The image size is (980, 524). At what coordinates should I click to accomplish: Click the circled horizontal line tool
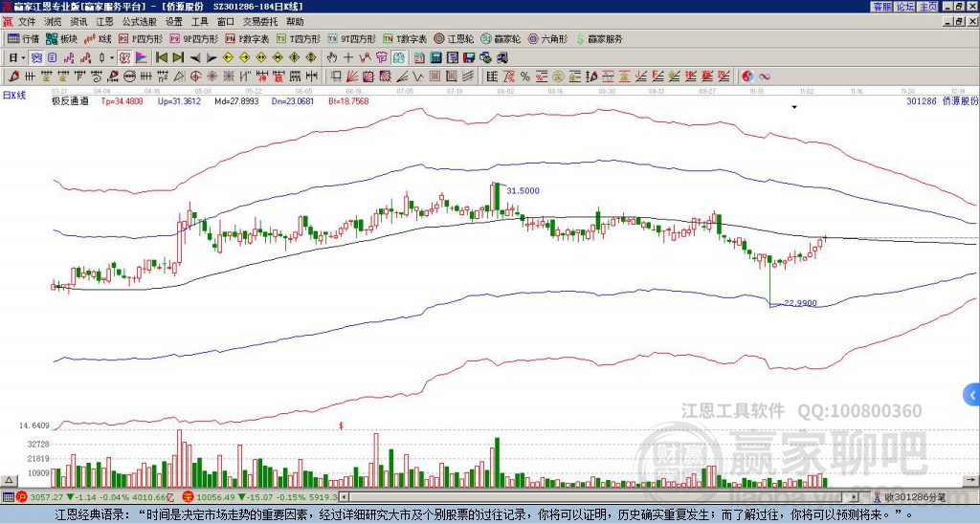coord(129,76)
